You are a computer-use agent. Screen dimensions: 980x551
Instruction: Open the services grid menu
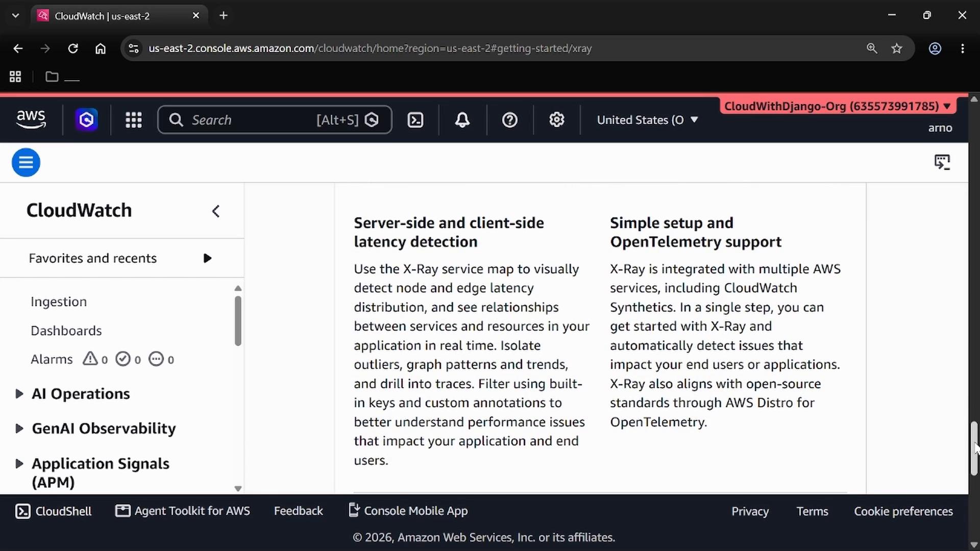point(134,120)
